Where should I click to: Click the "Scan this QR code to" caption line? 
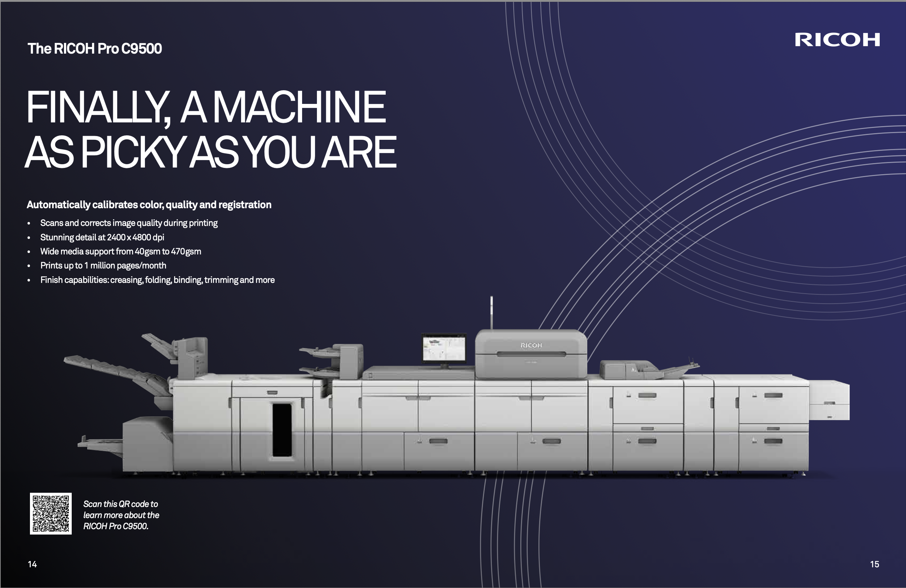click(x=121, y=504)
